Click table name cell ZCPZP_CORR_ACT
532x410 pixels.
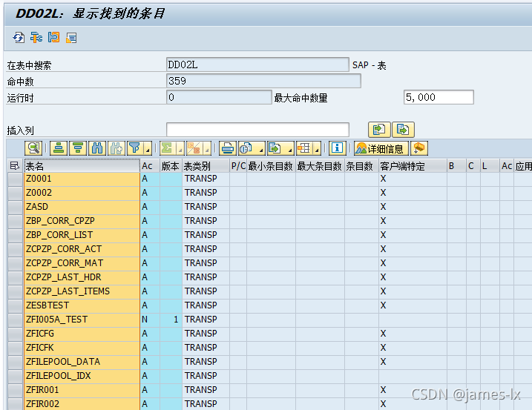coord(82,249)
